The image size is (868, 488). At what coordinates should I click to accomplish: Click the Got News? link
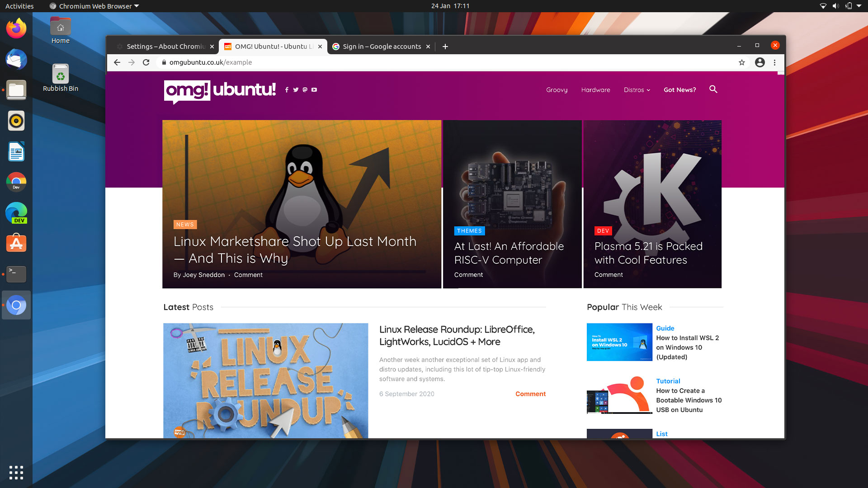coord(679,90)
